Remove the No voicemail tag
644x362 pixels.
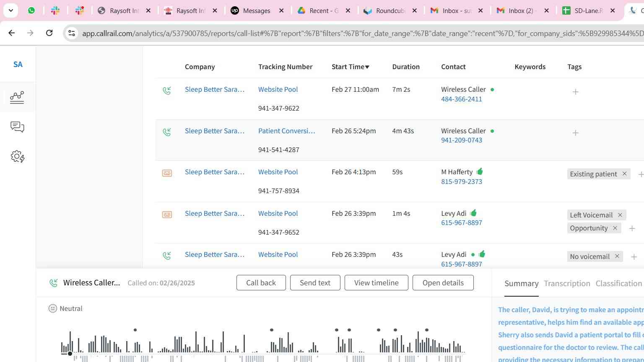(617, 256)
